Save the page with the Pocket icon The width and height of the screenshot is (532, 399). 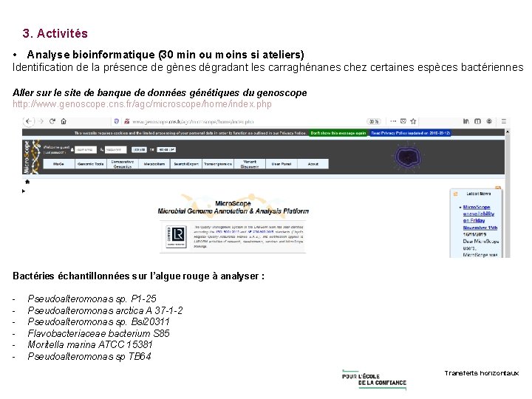click(x=403, y=121)
